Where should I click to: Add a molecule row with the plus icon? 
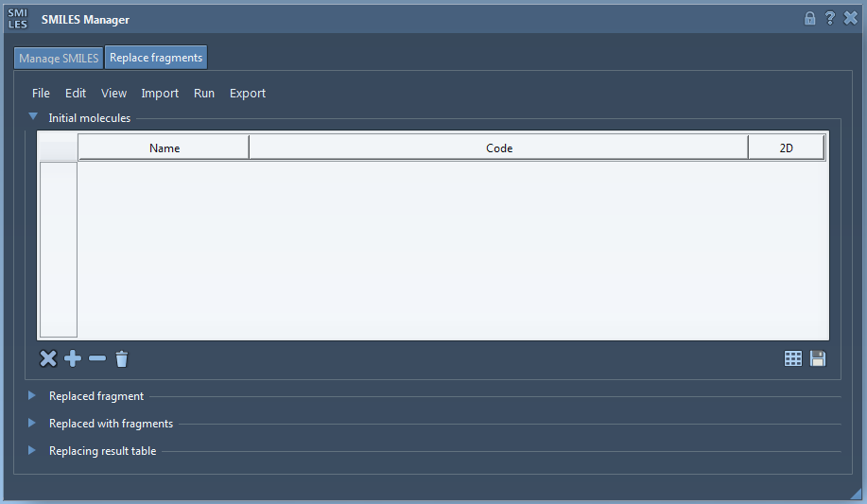73,359
